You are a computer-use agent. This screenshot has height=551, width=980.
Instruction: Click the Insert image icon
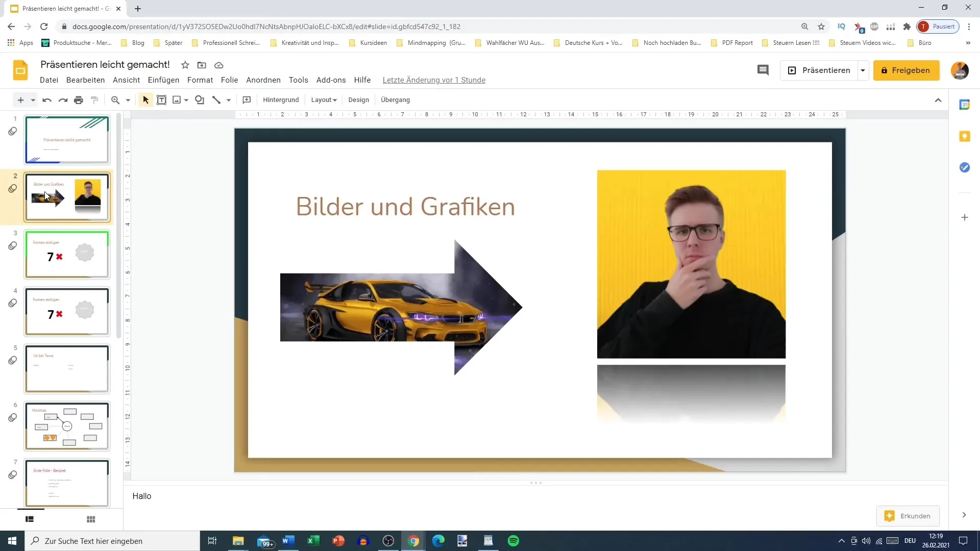pos(177,100)
